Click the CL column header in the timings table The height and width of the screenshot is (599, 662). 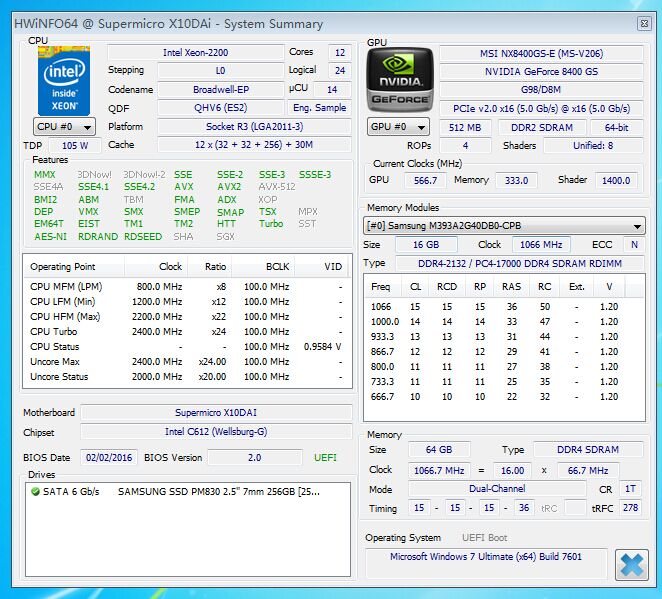[415, 287]
